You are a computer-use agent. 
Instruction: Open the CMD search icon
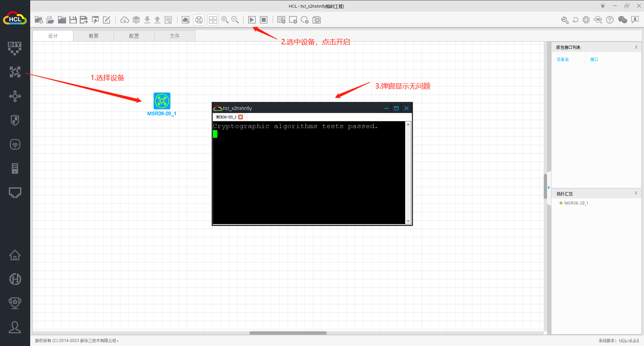click(598, 20)
